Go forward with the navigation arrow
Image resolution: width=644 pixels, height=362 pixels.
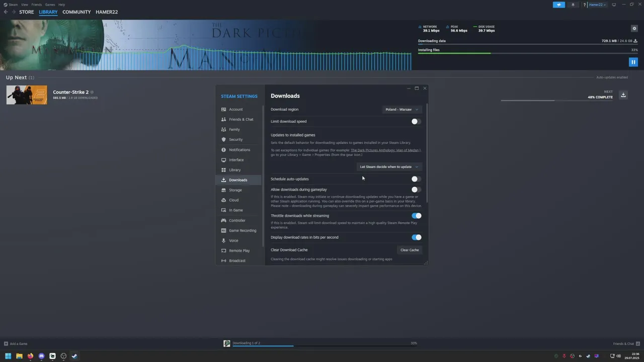14,12
